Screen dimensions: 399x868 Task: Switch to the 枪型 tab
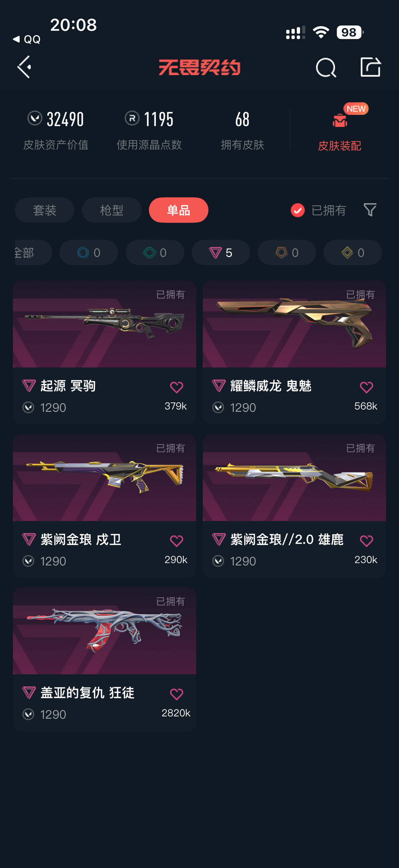coord(112,210)
